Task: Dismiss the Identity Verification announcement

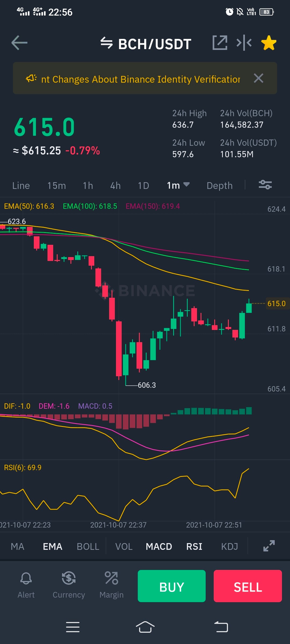Action: click(259, 78)
